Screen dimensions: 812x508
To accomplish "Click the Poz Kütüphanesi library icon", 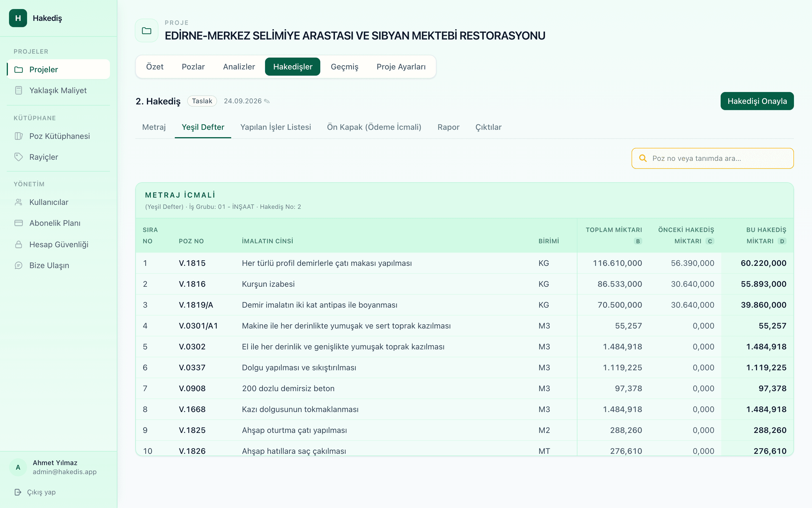I will click(19, 136).
